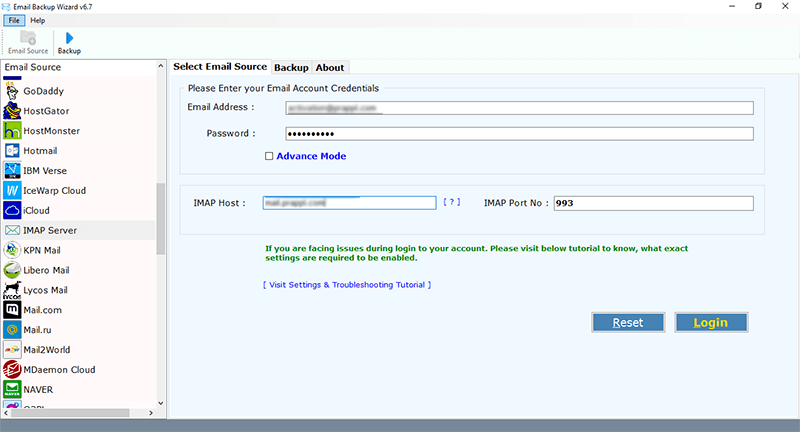Click the Email Address input field
Image resolution: width=800 pixels, height=432 pixels.
tap(519, 108)
